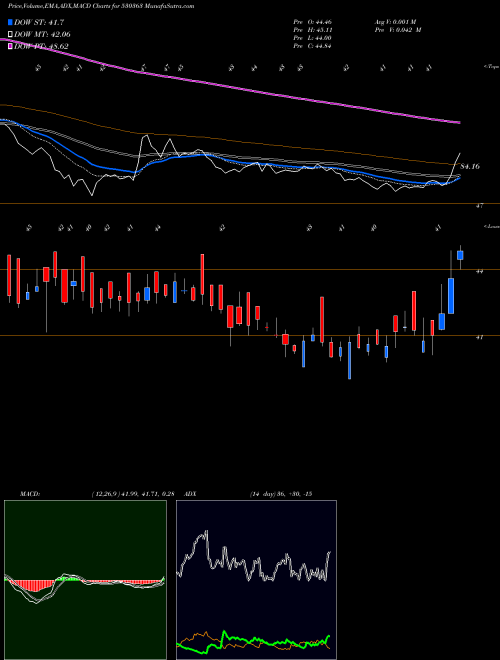
Task: Open the green MACD histogram chart
Action: (x=85, y=580)
